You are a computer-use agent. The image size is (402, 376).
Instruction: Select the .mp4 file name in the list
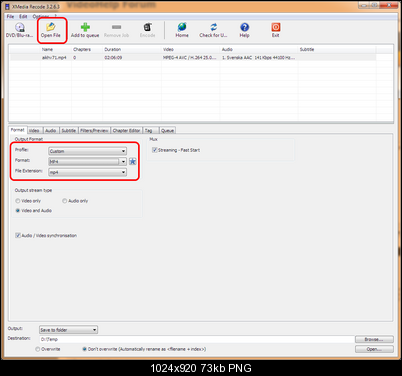pos(54,58)
